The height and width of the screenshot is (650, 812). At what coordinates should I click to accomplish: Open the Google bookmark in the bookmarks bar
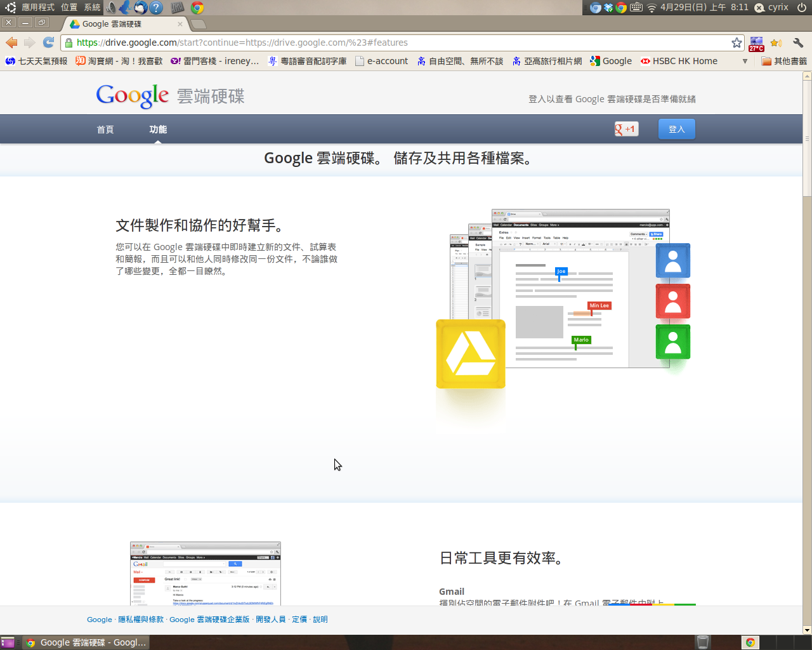[611, 61]
